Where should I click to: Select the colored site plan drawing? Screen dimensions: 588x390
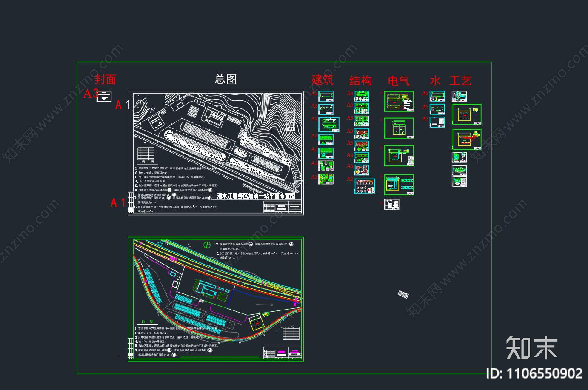[x=216, y=299]
